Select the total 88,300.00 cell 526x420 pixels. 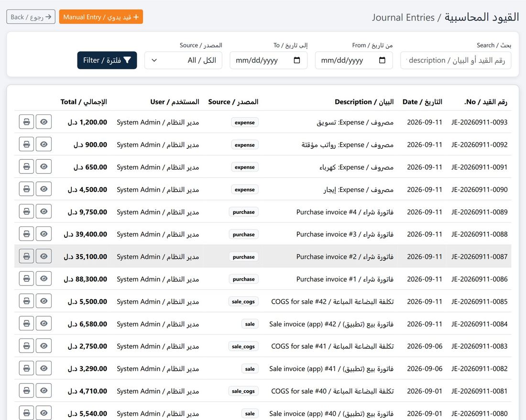86,279
